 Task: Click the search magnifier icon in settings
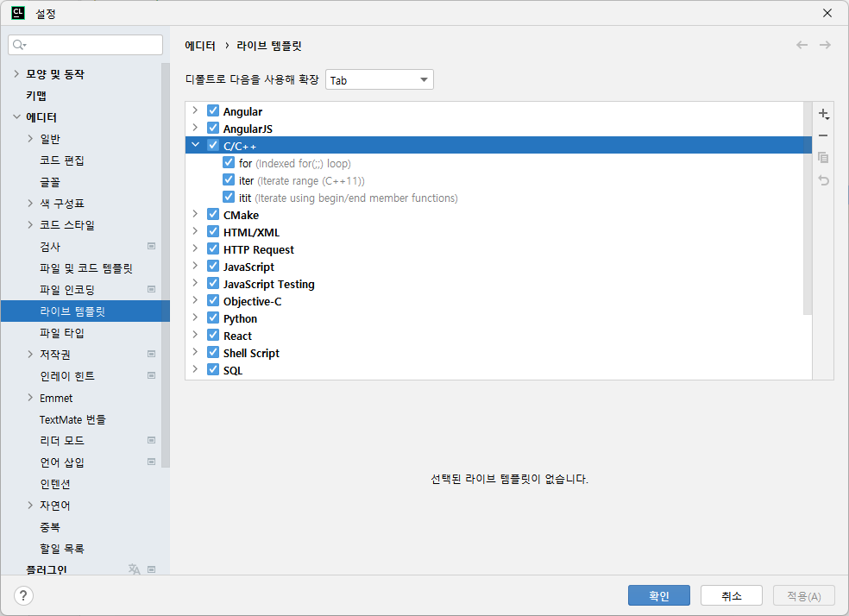tap(19, 45)
